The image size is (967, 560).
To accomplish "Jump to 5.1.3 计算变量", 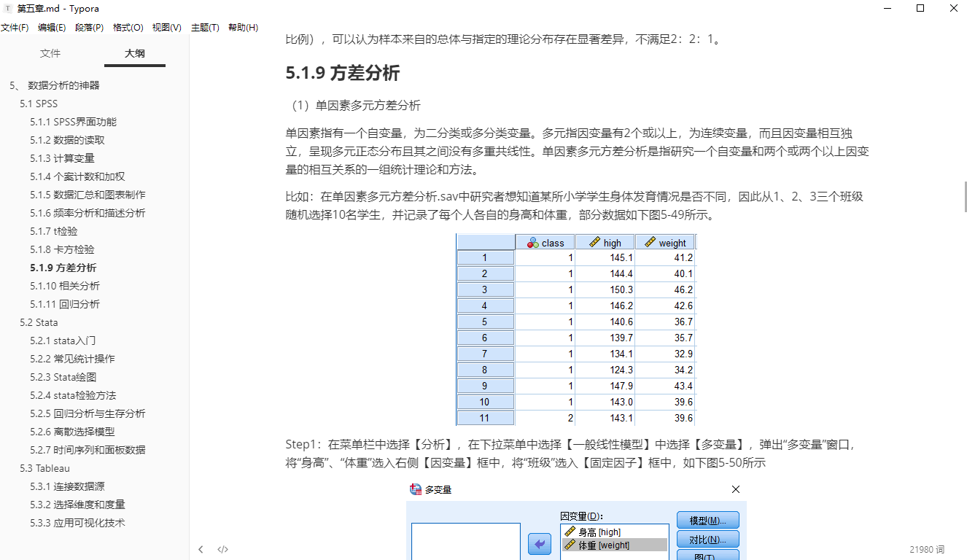I will click(x=63, y=158).
